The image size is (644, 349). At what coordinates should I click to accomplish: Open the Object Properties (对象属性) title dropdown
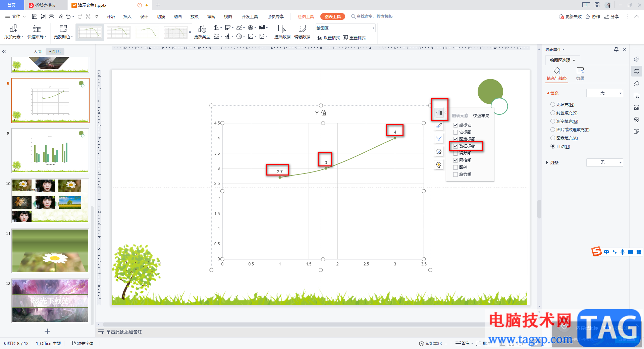click(554, 50)
